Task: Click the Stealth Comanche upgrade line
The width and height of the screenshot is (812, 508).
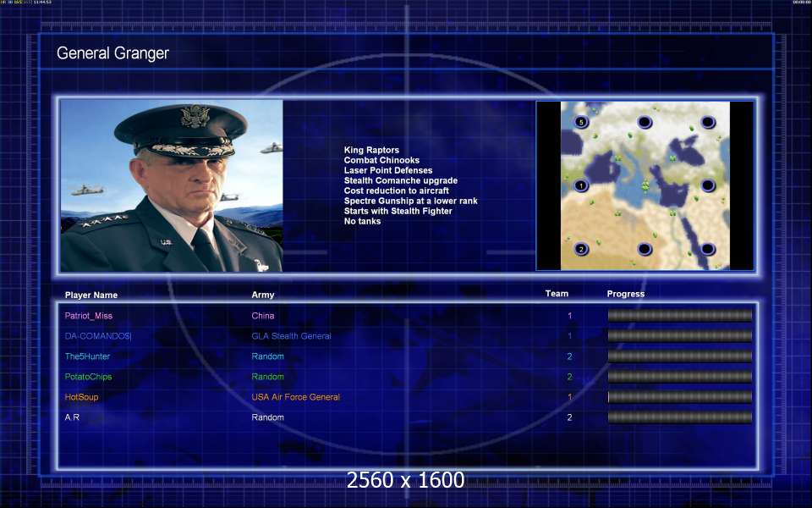Action: tap(401, 180)
